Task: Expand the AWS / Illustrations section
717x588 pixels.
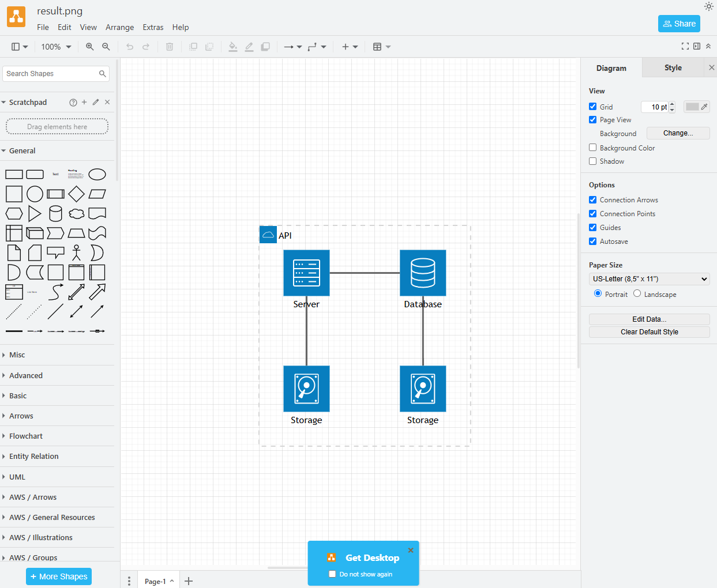Action: point(57,538)
